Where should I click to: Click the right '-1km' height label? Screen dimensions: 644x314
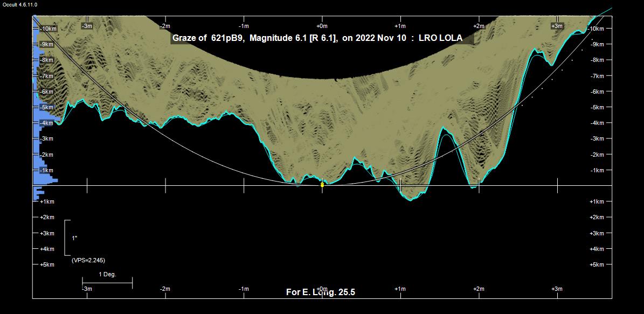click(x=597, y=170)
